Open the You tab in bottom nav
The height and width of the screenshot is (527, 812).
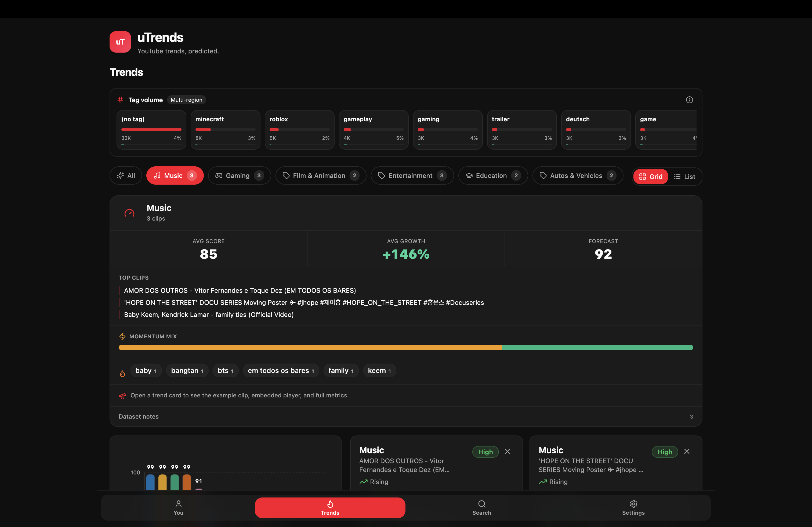point(179,508)
